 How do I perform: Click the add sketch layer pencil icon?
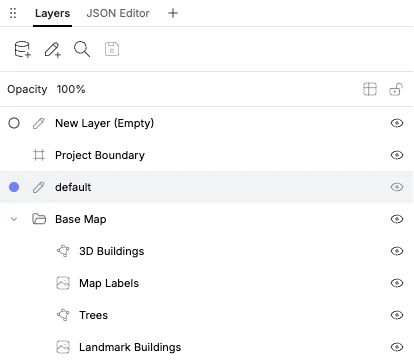tap(53, 50)
